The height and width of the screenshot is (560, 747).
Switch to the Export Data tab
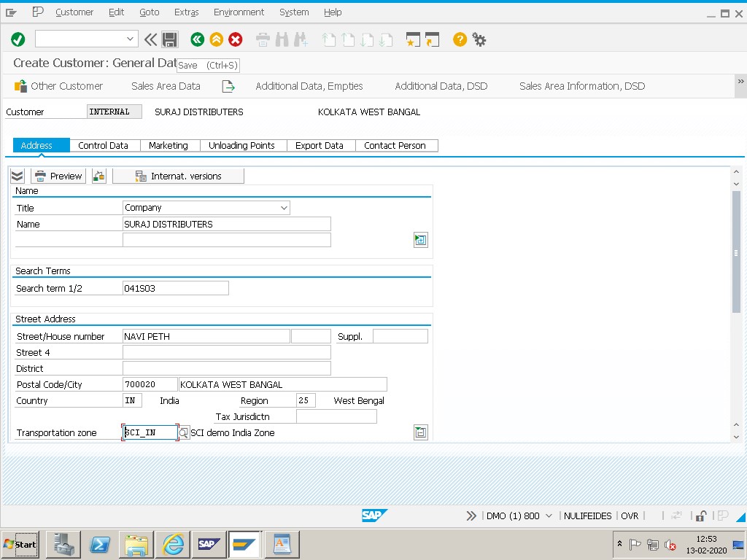[320, 146]
